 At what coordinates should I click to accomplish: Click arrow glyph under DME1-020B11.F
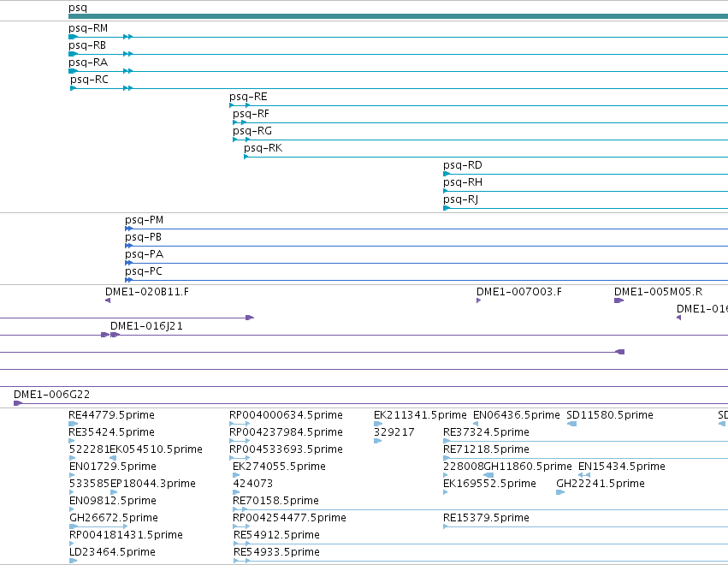(x=108, y=300)
